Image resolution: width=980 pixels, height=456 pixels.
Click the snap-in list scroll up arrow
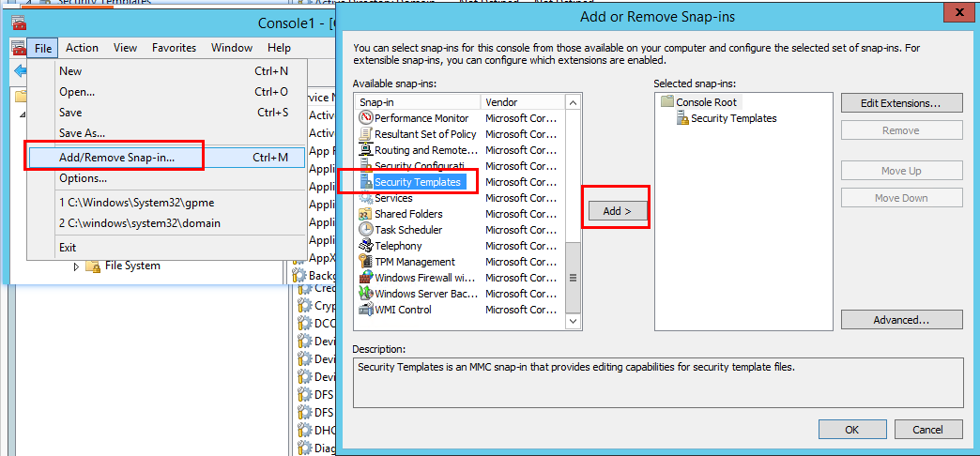coord(573,102)
